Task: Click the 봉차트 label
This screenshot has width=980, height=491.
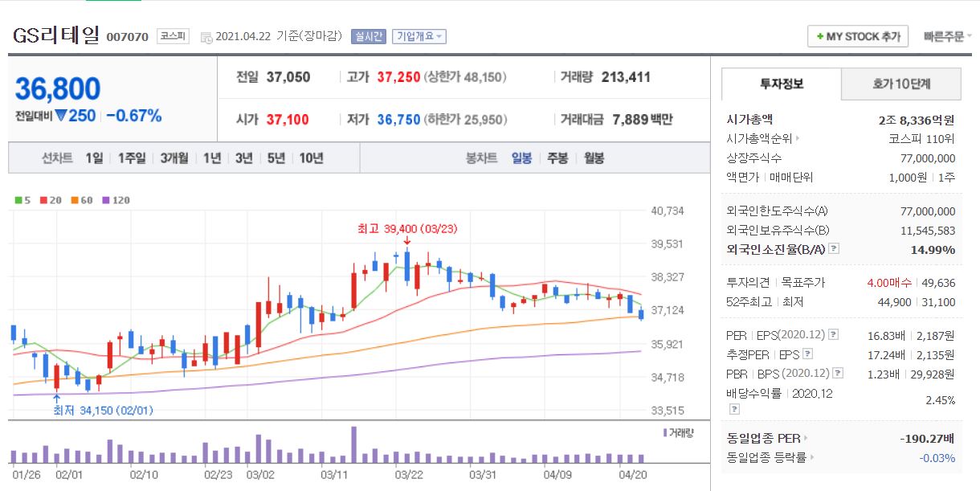Action: tap(482, 158)
